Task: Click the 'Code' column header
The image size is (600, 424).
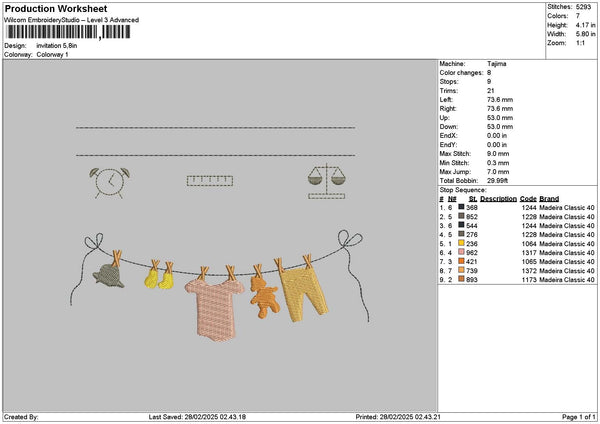Action: [x=528, y=199]
